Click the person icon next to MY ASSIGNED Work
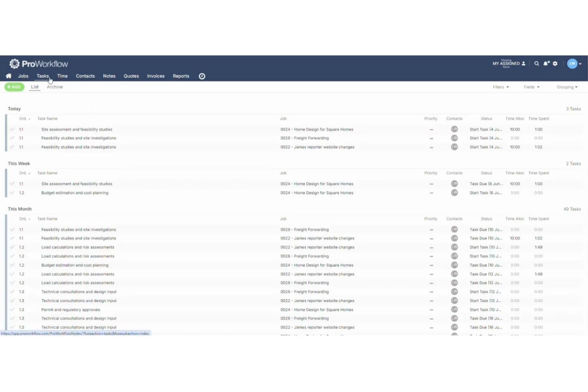 (x=523, y=63)
